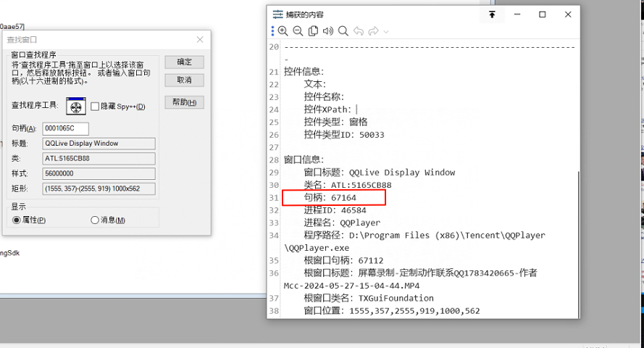Click the zoom out magnifier icon
This screenshot has width=644, height=348.
(x=298, y=31)
